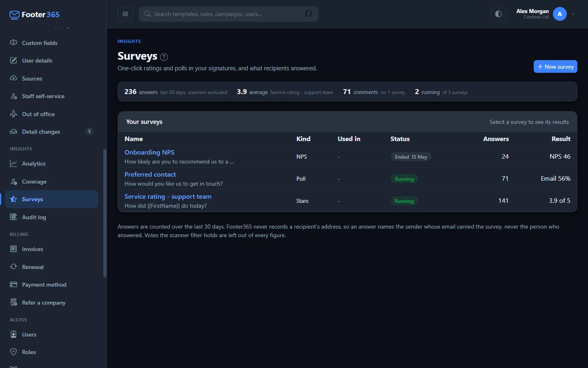Collapse the sidebar with the menu icon

pyautogui.click(x=125, y=14)
